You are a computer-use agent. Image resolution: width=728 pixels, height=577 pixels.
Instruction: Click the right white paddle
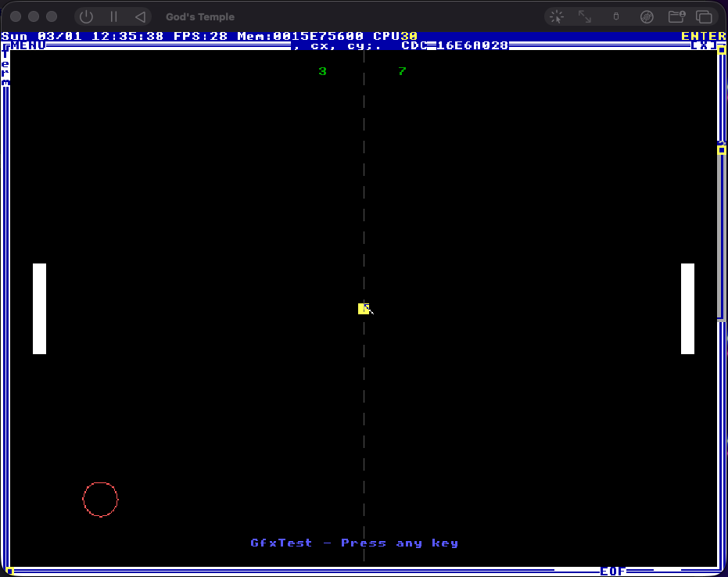tap(687, 309)
